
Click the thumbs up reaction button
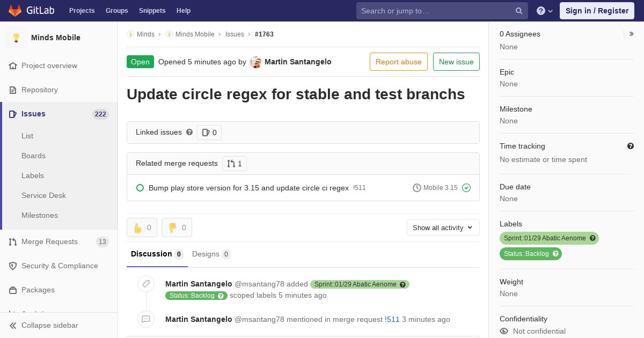[142, 227]
